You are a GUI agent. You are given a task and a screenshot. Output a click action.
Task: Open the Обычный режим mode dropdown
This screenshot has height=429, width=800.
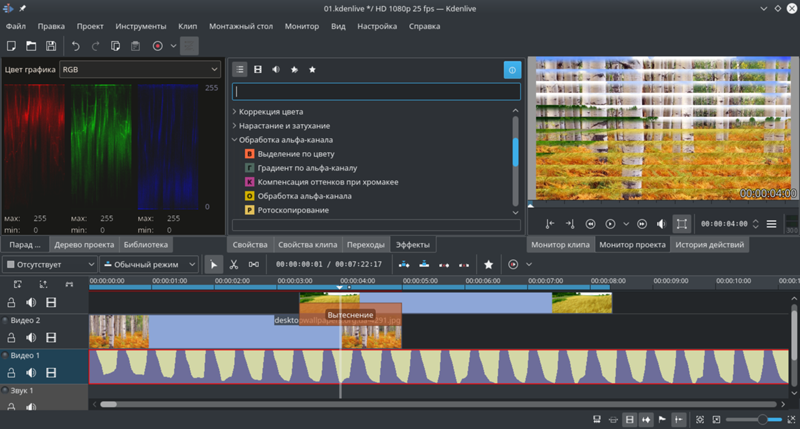click(148, 264)
